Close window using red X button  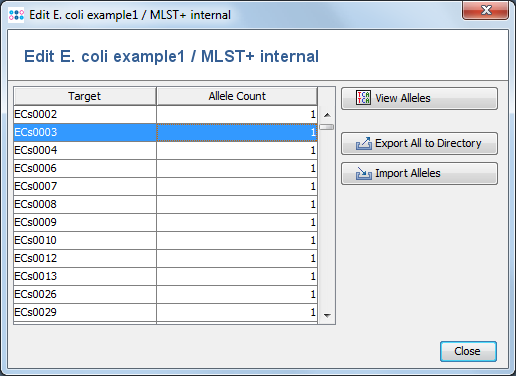tap(486, 10)
